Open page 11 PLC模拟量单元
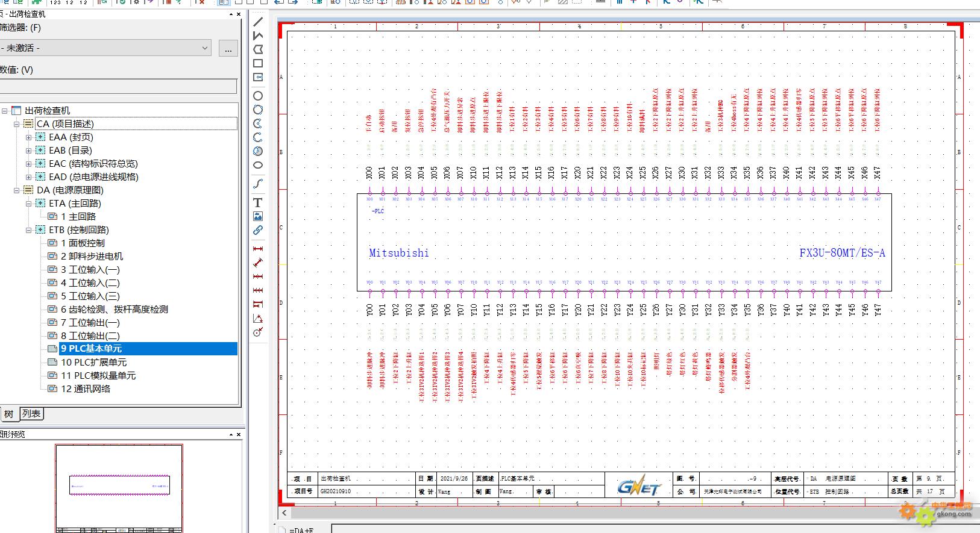Viewport: 980px width, 533px height. click(x=98, y=376)
